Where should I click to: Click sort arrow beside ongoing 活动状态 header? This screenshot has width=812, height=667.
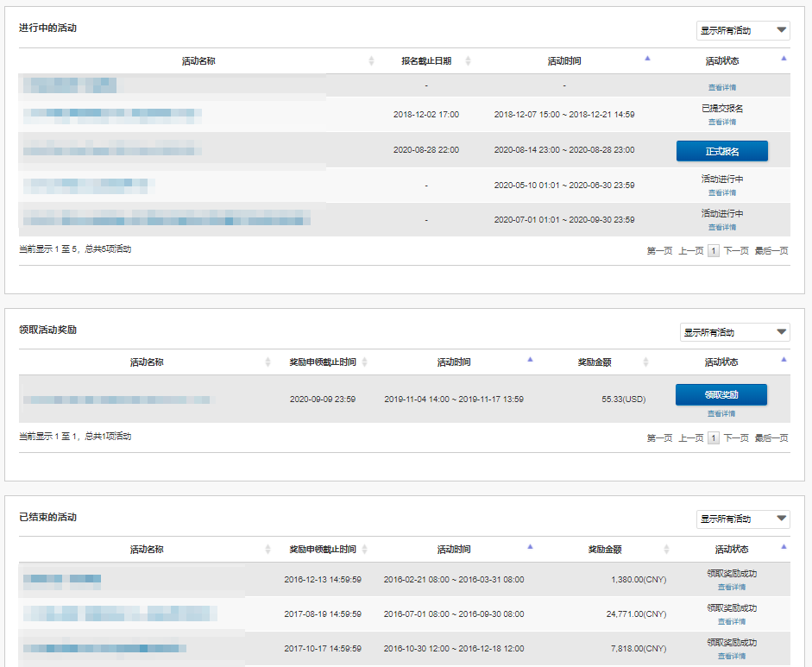tap(784, 59)
